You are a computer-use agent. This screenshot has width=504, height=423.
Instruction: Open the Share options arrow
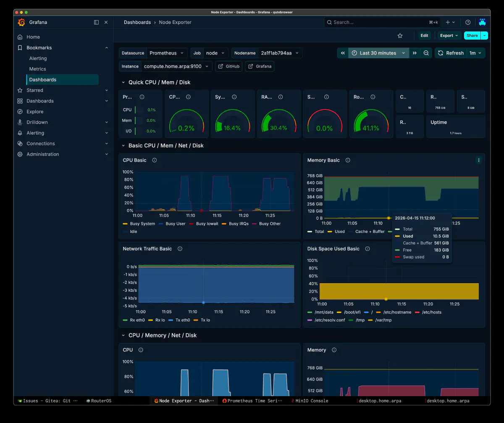click(x=484, y=36)
